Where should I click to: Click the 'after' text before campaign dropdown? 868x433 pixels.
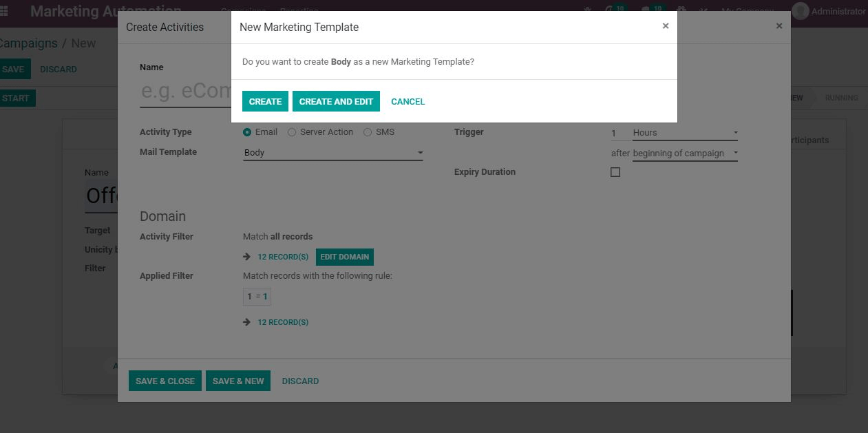pos(620,154)
